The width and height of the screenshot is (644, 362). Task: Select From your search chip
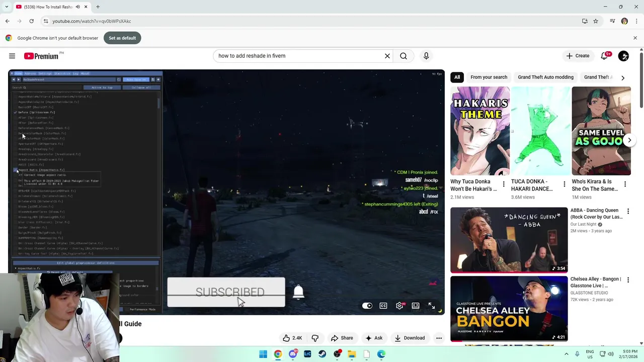click(489, 77)
